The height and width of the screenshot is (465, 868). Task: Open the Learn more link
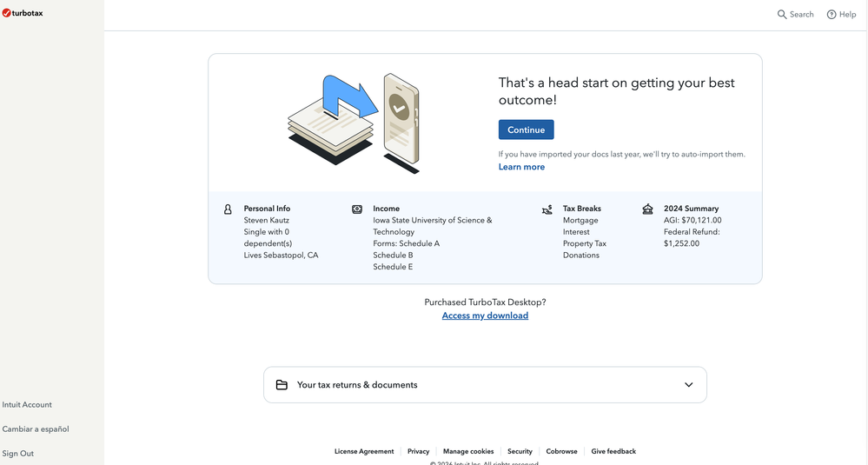(521, 167)
